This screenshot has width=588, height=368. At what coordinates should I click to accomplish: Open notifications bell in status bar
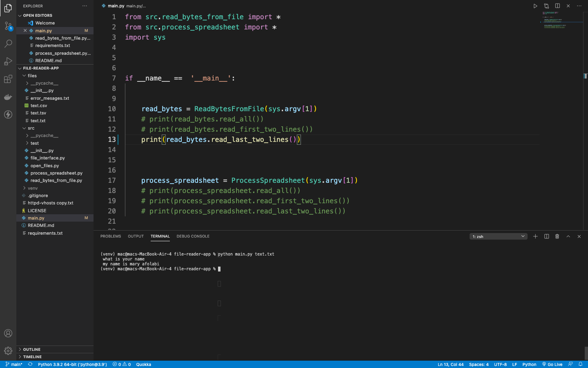[x=580, y=364]
